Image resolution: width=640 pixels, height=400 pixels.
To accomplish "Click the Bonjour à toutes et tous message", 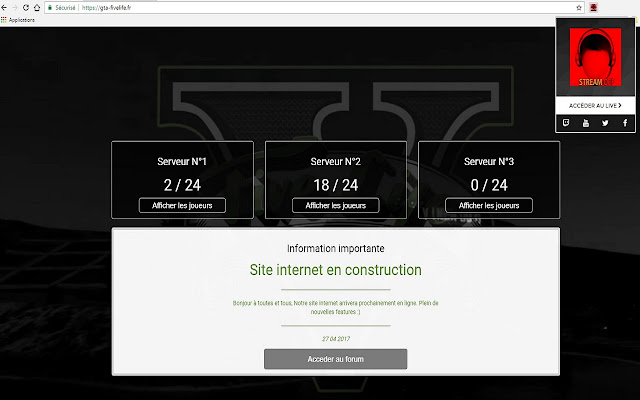I will coord(336,307).
